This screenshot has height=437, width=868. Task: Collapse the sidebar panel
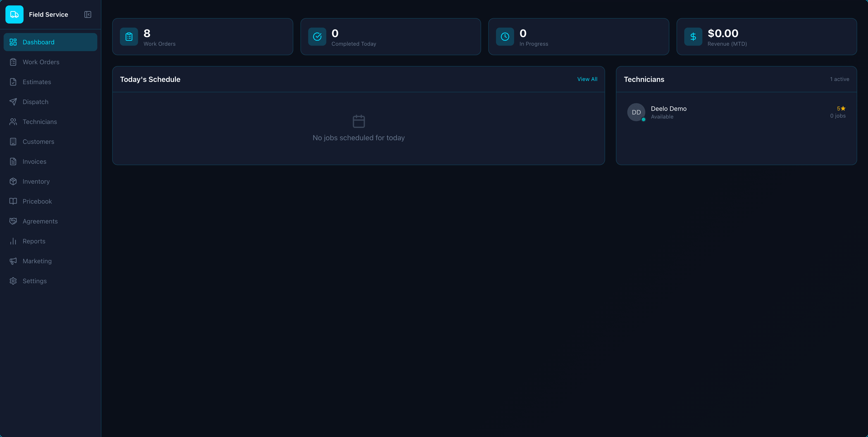coord(88,14)
